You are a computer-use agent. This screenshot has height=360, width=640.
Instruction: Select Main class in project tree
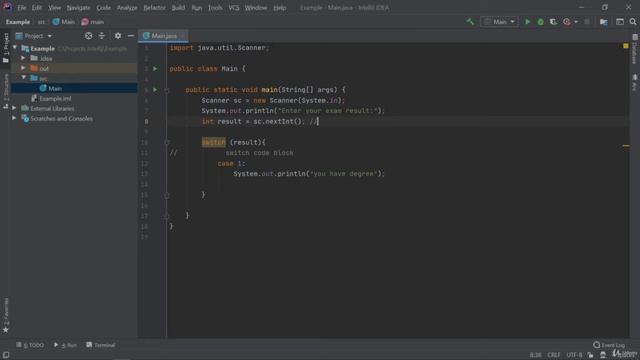point(55,88)
